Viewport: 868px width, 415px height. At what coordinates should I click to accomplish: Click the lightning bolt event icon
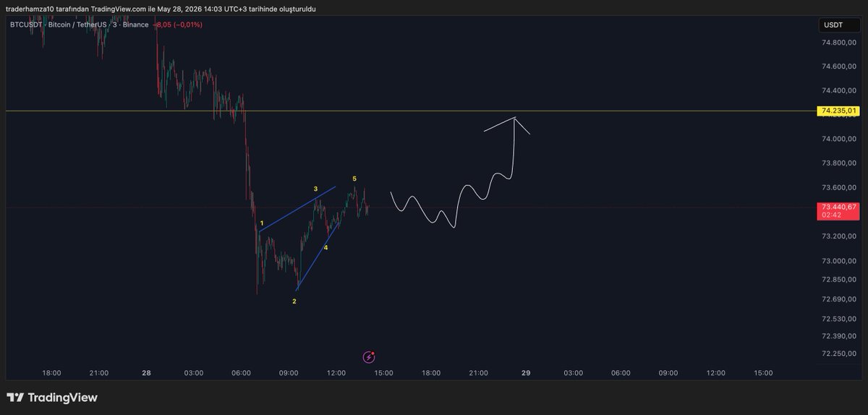coord(370,356)
